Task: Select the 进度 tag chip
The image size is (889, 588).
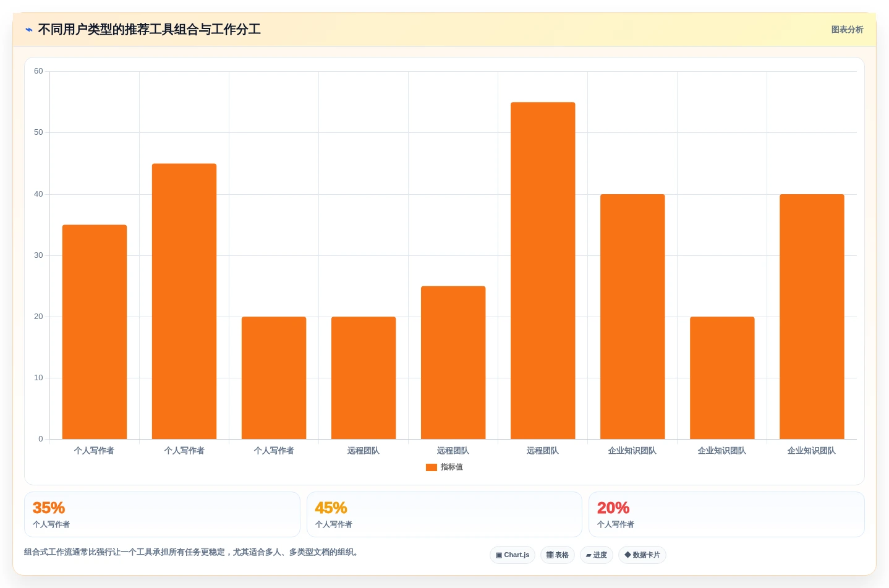Action: (597, 555)
